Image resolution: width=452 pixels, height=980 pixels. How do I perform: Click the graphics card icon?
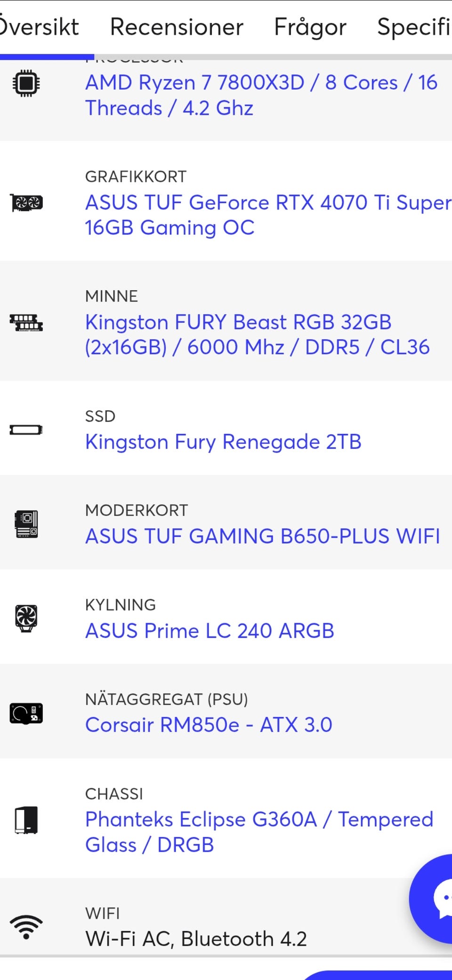click(26, 203)
